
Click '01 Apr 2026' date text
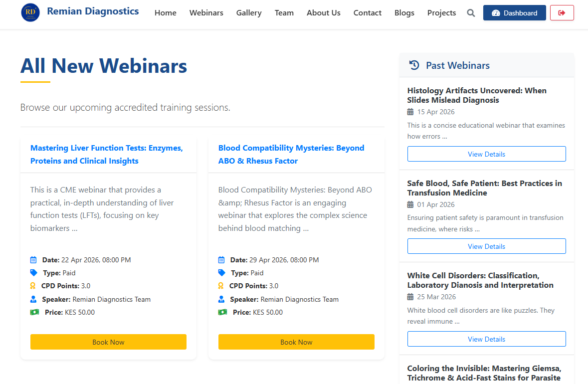436,204
